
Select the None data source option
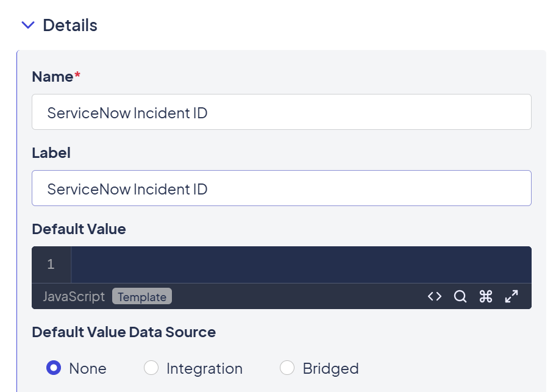(x=54, y=368)
